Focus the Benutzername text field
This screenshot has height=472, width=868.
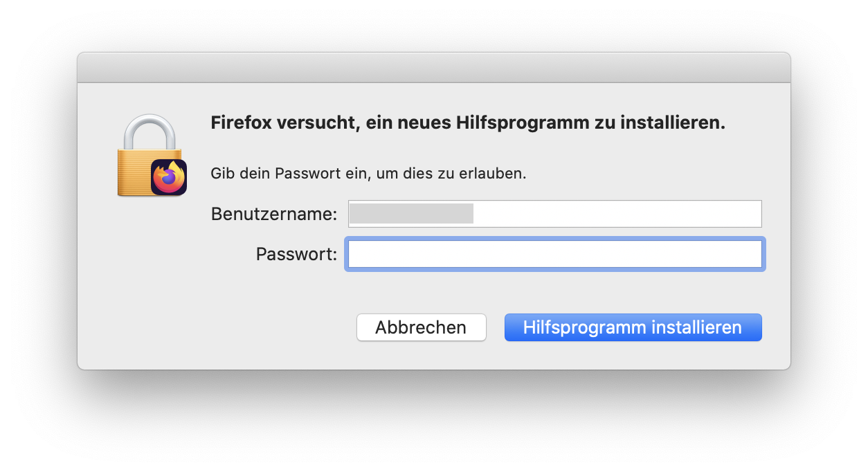click(554, 214)
